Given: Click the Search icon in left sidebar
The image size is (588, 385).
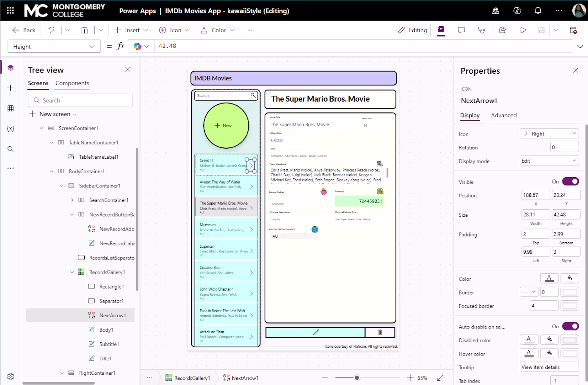Looking at the screenshot, I should coord(11,149).
